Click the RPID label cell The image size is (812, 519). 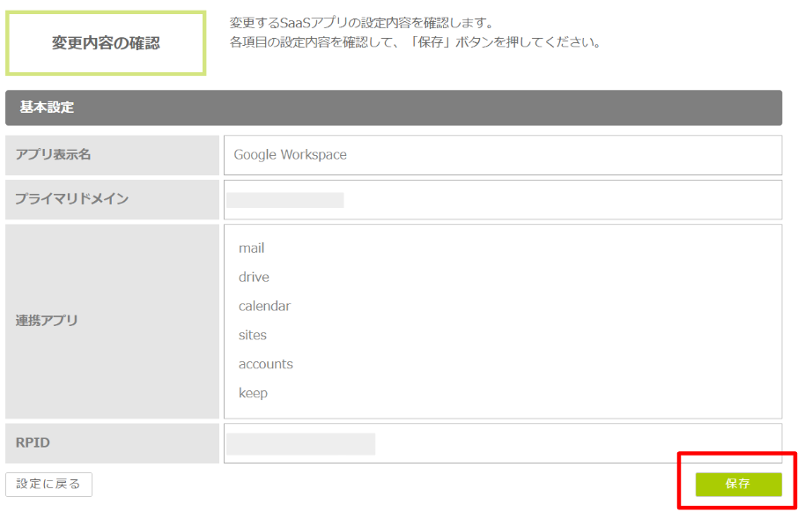tap(112, 443)
